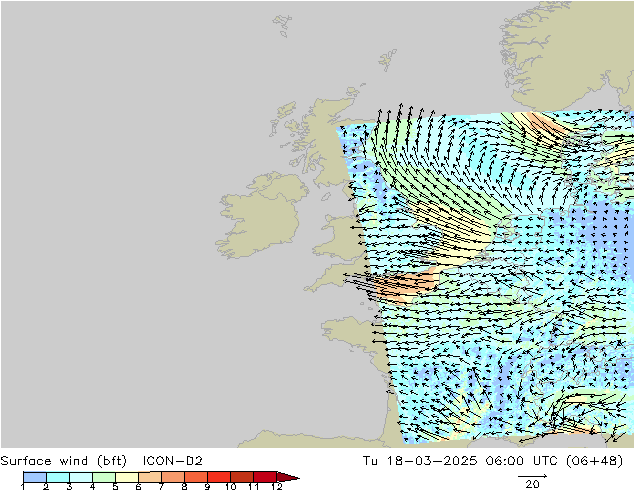Click the pale cyan swatch between 3 and 4

click(81, 477)
